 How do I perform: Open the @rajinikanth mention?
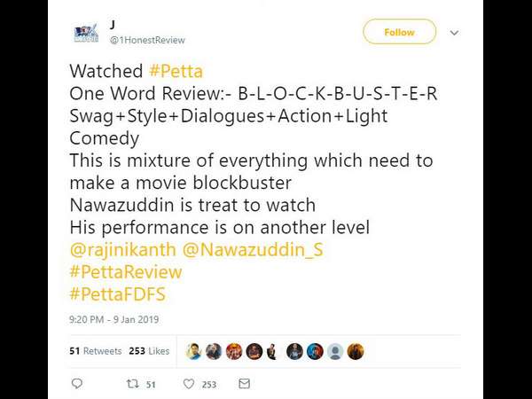[x=123, y=250]
